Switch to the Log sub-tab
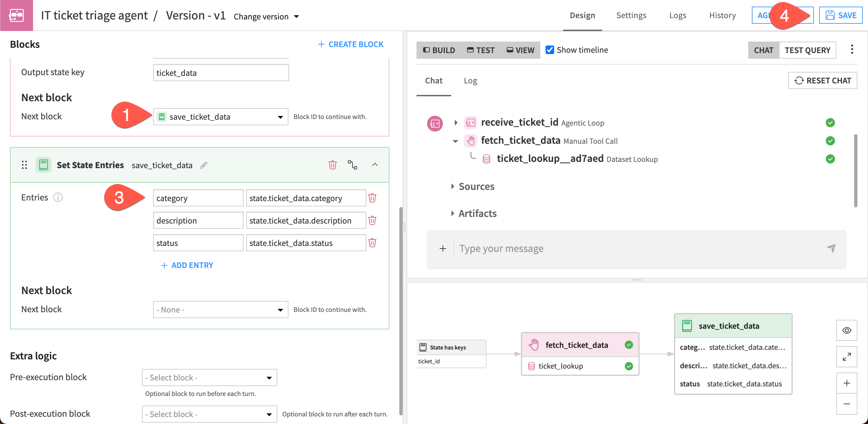Screen dimensions: 868x424 (470, 80)
